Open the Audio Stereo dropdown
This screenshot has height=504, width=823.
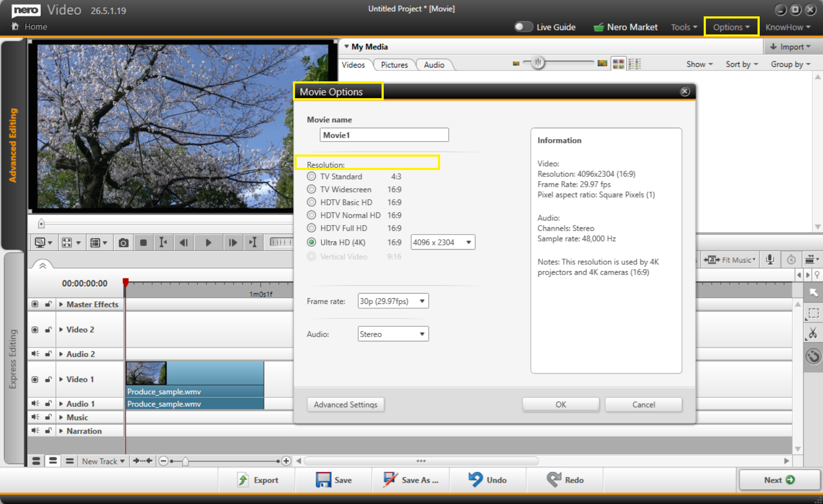393,334
